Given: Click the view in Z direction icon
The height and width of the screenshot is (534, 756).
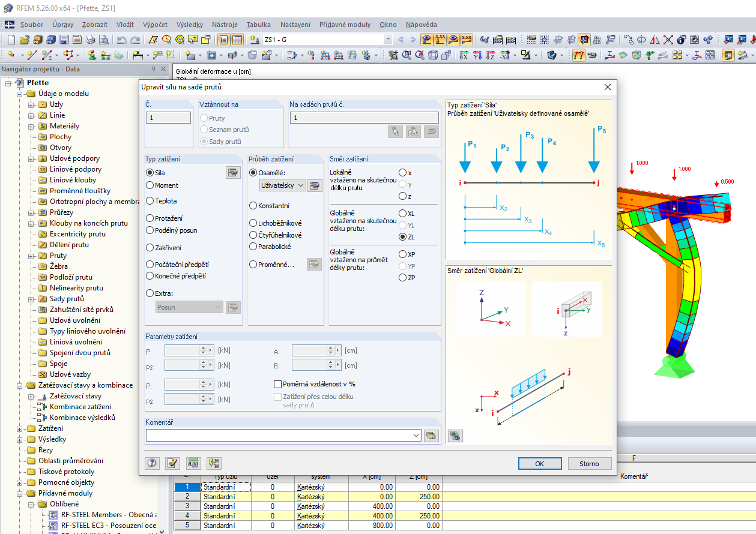Looking at the screenshot, I should (491, 55).
